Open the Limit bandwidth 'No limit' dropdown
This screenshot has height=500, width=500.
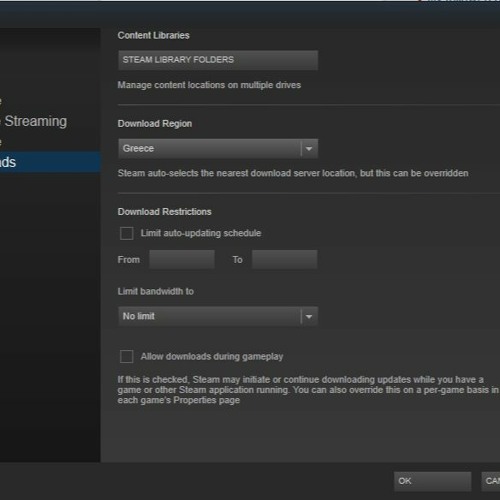[218, 316]
